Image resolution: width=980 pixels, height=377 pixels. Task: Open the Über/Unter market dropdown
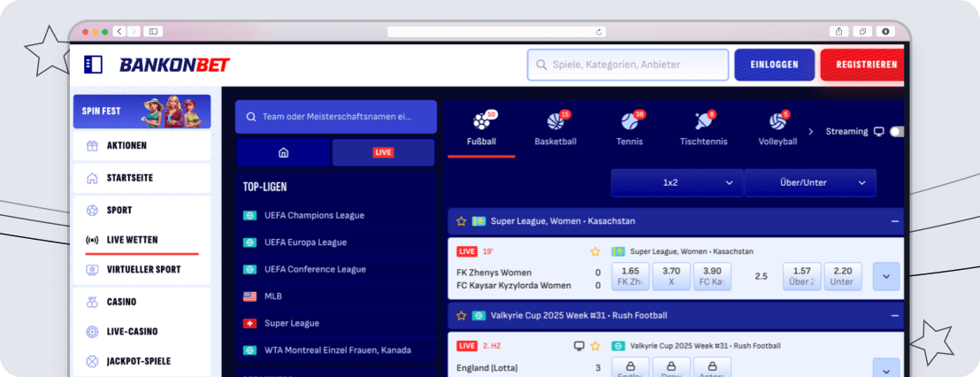(x=811, y=182)
